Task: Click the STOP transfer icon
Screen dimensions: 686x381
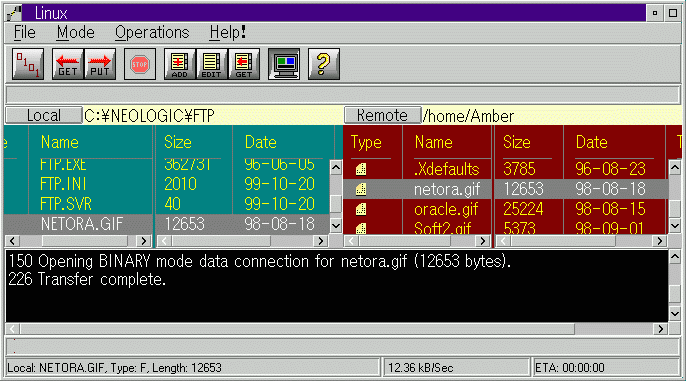Action: point(140,64)
